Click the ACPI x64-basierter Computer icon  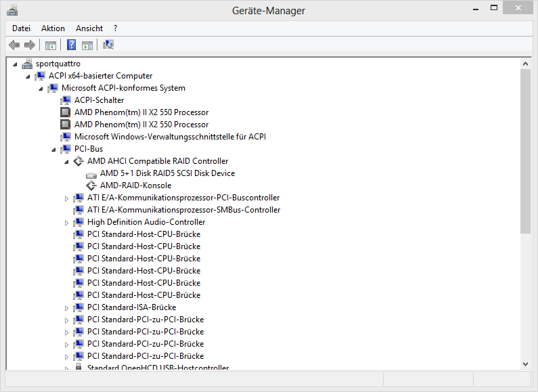click(x=40, y=76)
